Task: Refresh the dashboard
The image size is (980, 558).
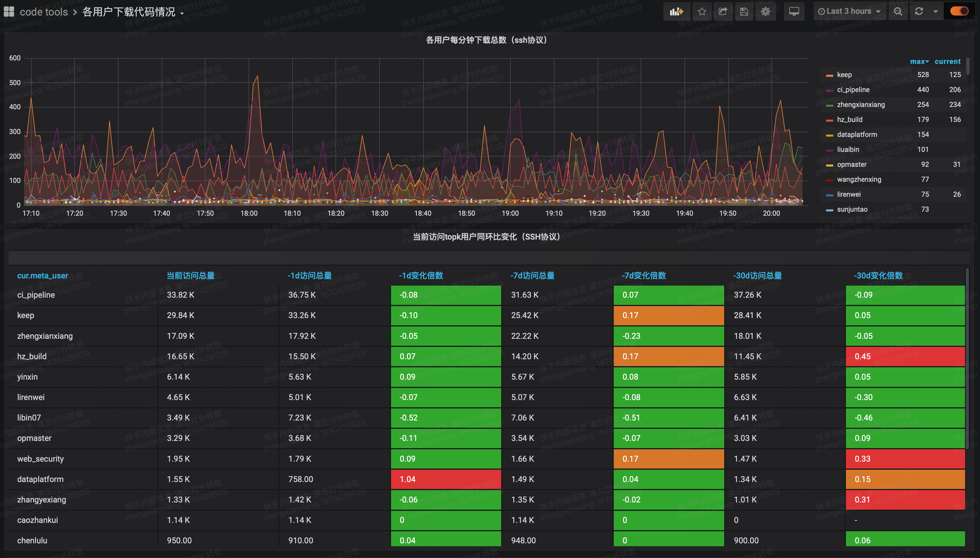Action: coord(919,12)
